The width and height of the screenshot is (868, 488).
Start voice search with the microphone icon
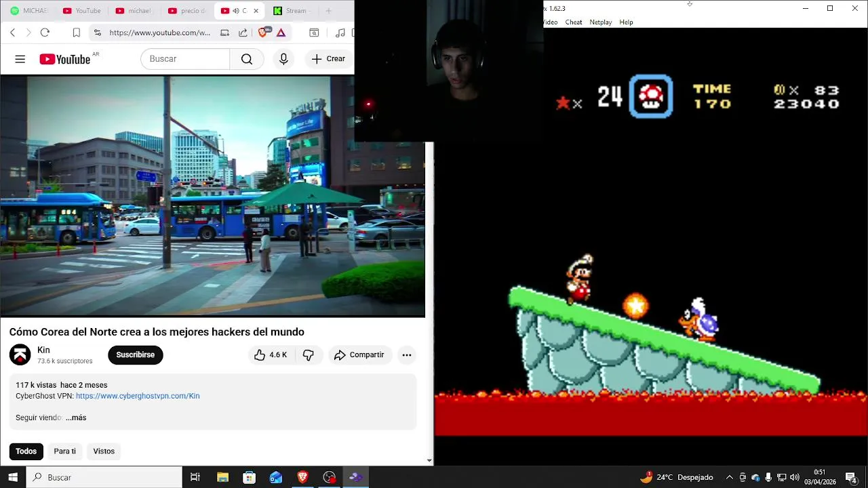(283, 59)
